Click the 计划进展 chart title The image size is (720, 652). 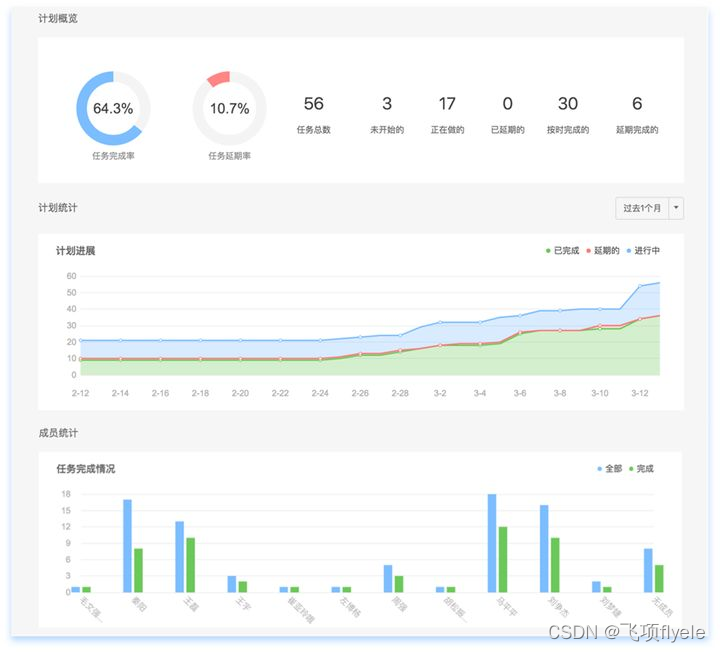[x=75, y=251]
